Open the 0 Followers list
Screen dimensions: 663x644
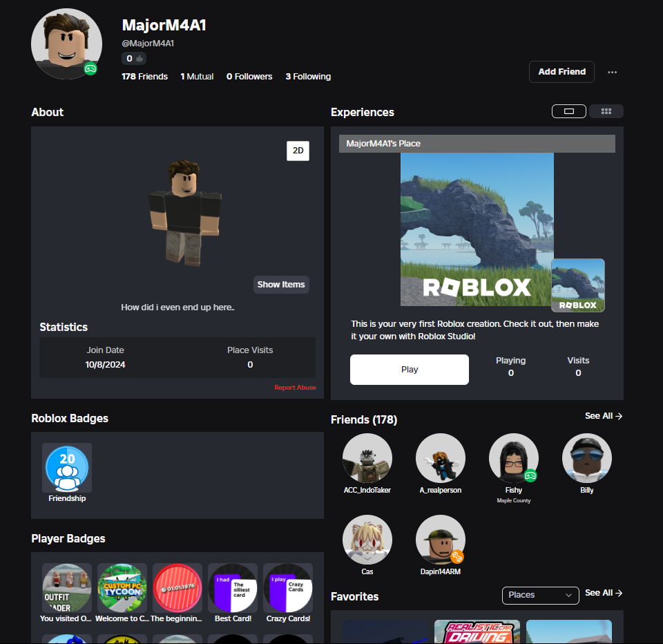(x=249, y=77)
